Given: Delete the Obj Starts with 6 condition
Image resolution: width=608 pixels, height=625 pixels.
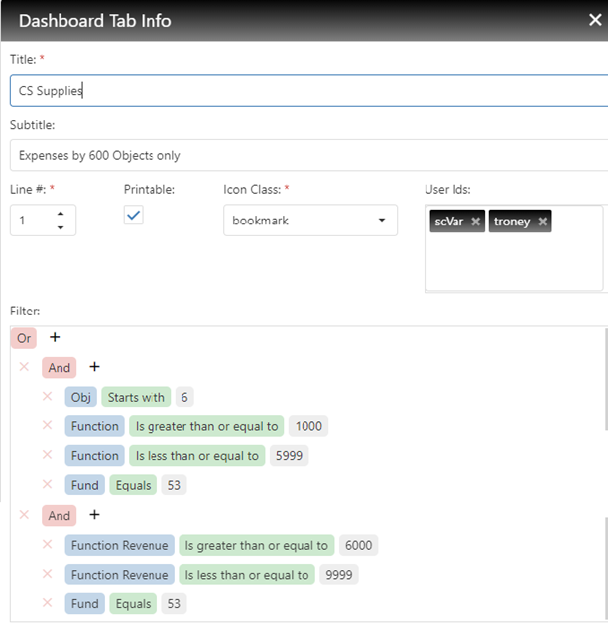Looking at the screenshot, I should pos(47,397).
